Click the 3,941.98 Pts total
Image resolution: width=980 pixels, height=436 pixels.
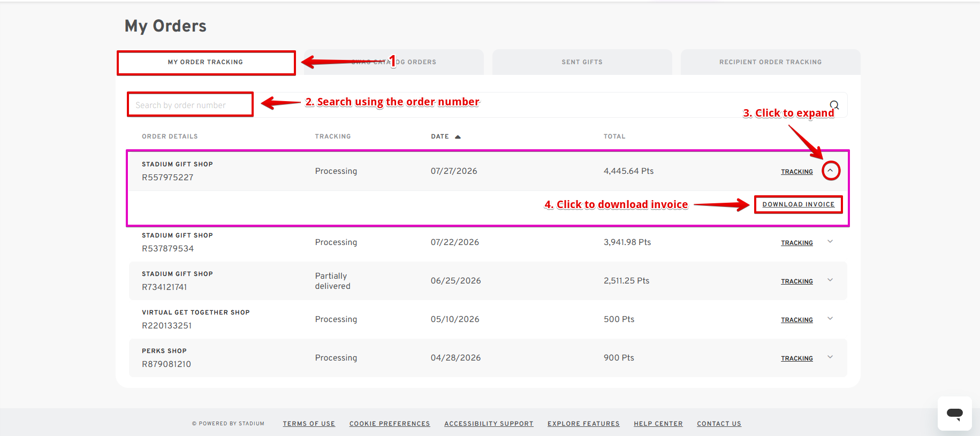(x=627, y=242)
